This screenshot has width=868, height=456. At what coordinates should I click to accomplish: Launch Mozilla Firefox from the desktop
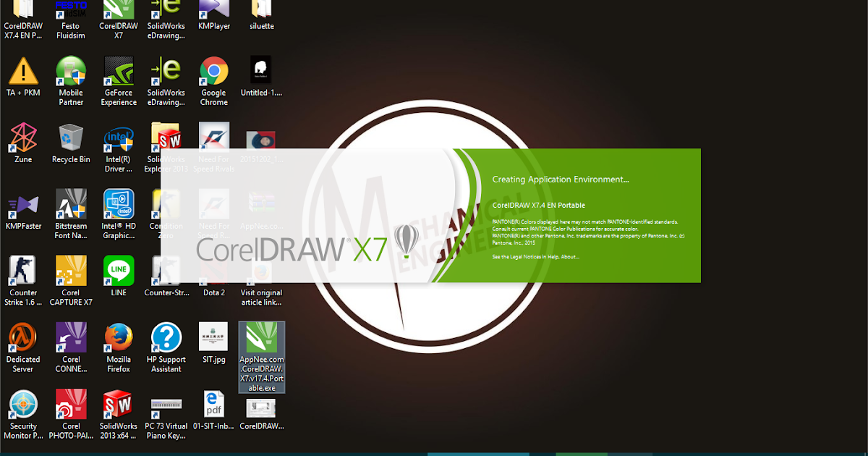[119, 347]
